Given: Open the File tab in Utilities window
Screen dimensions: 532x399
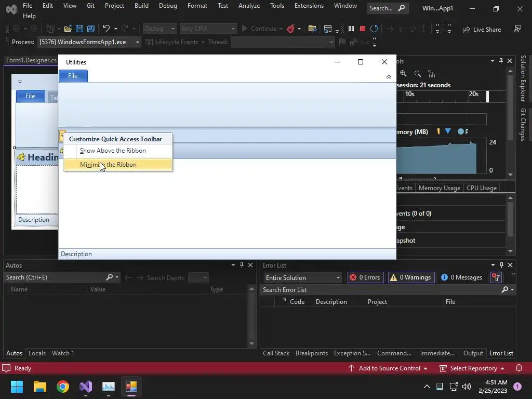Looking at the screenshot, I should tap(73, 76).
